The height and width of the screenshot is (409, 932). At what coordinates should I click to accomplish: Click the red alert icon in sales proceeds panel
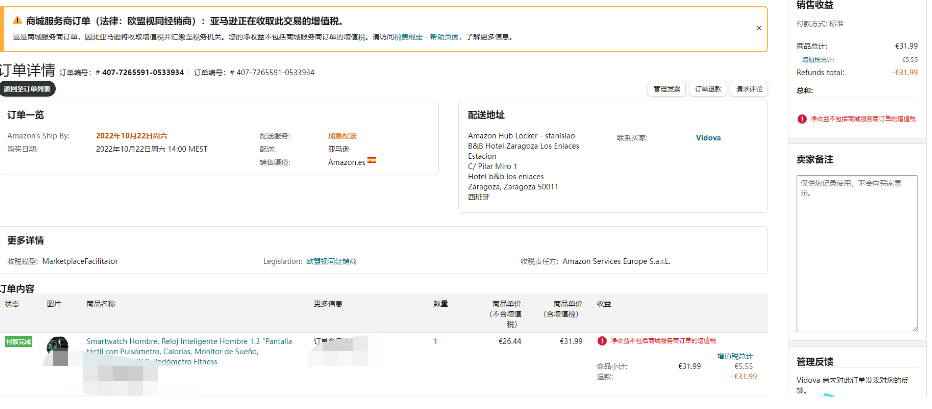click(802, 118)
